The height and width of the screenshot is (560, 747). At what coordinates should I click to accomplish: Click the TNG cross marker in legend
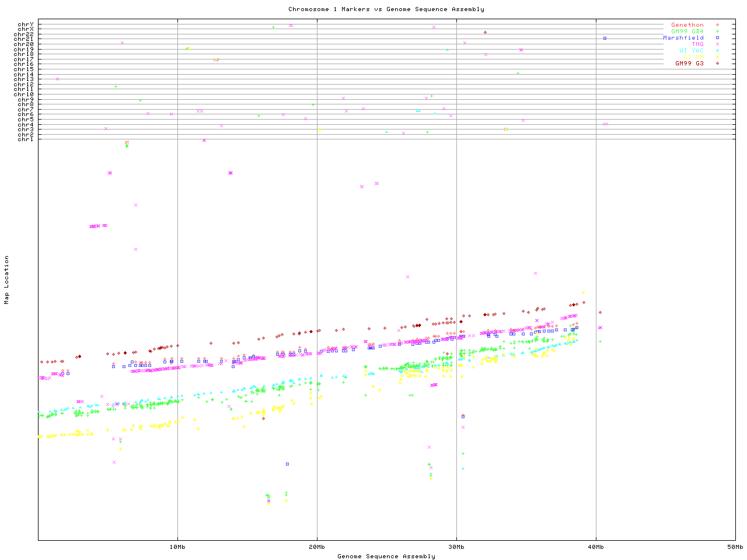(717, 44)
